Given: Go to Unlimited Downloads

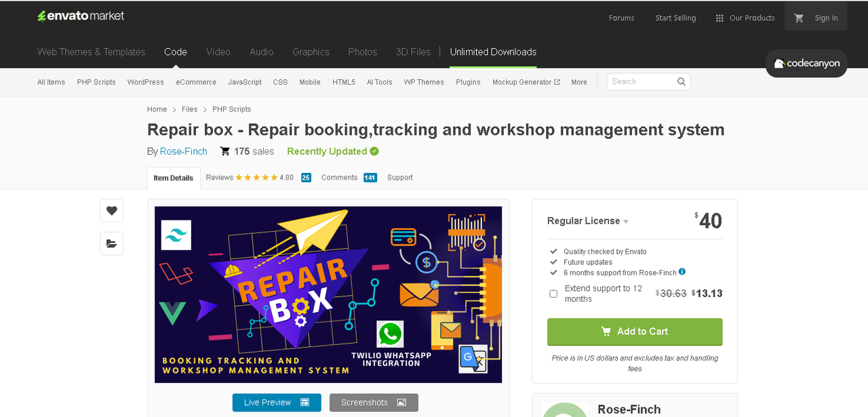Looking at the screenshot, I should (x=493, y=52).
